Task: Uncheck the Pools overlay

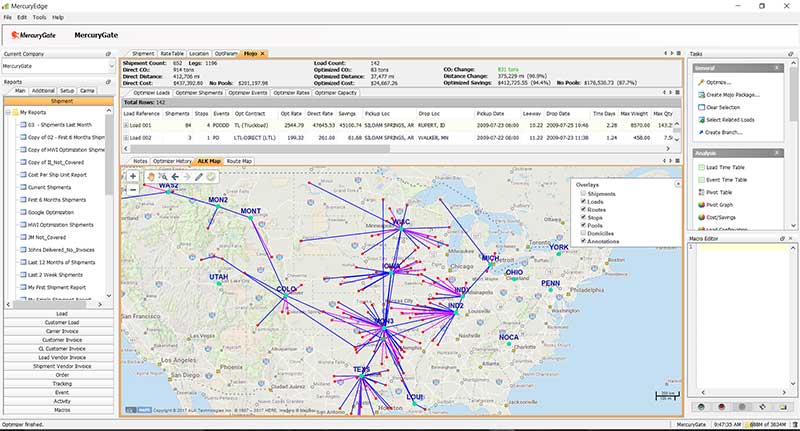Action: 583,225
